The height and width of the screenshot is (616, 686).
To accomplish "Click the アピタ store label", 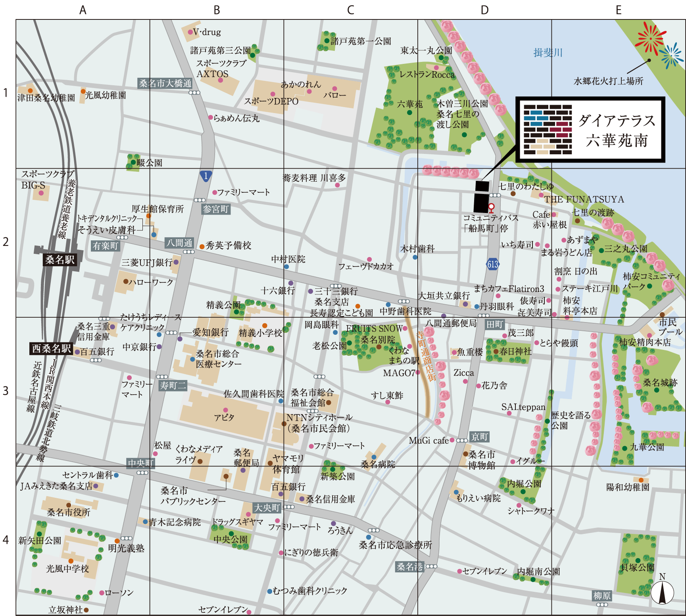I will pyautogui.click(x=224, y=417).
